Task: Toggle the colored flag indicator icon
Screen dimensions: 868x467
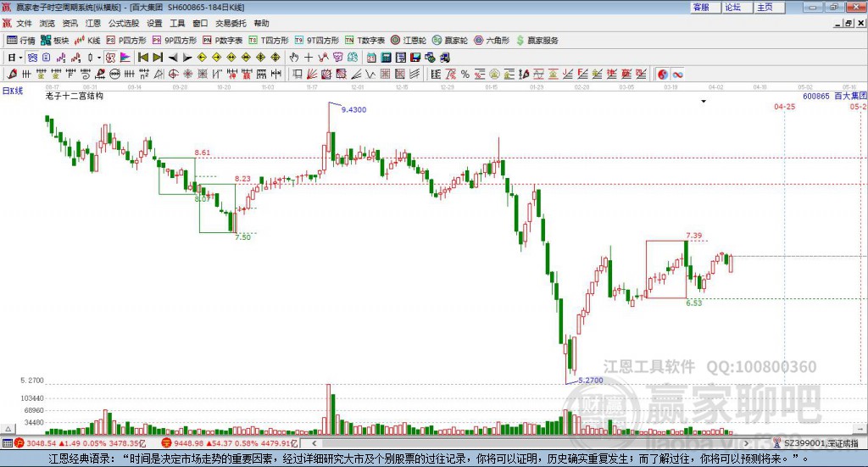Action: point(125,58)
